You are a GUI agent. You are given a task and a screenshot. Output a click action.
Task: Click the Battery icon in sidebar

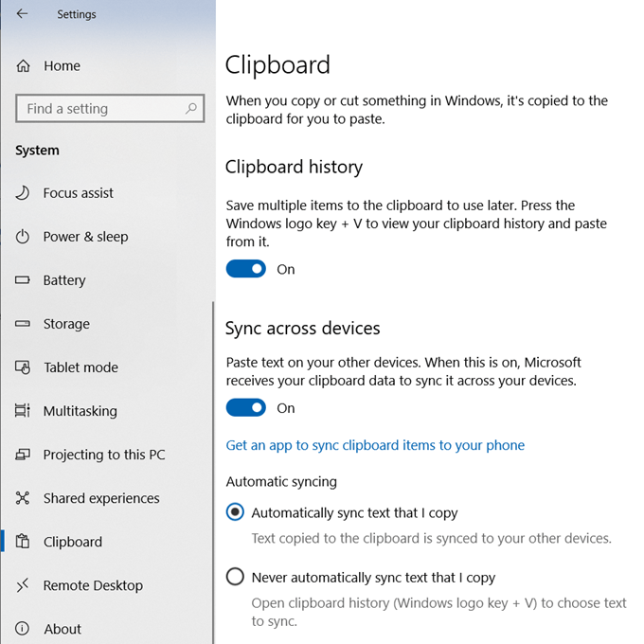pos(23,280)
